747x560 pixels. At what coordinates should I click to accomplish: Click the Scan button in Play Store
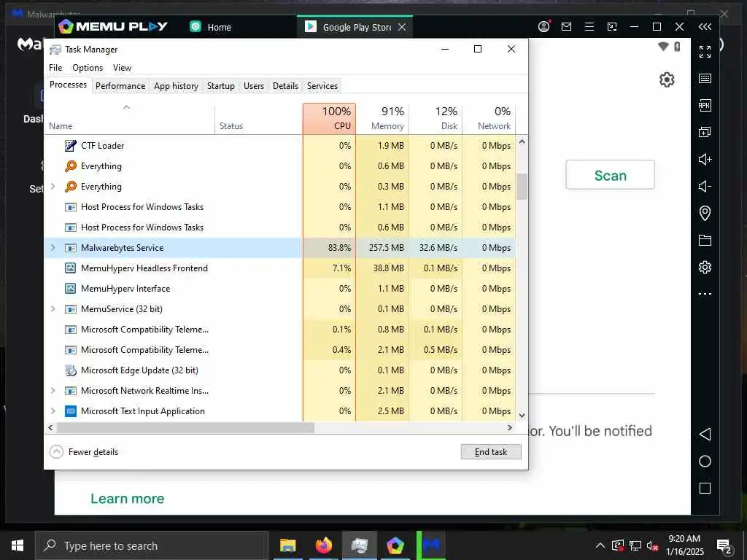[610, 175]
